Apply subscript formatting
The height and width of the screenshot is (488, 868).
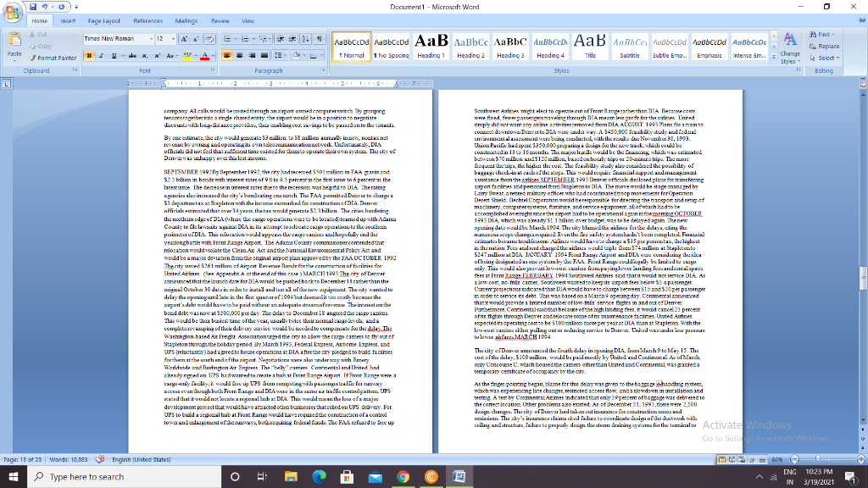(145, 56)
